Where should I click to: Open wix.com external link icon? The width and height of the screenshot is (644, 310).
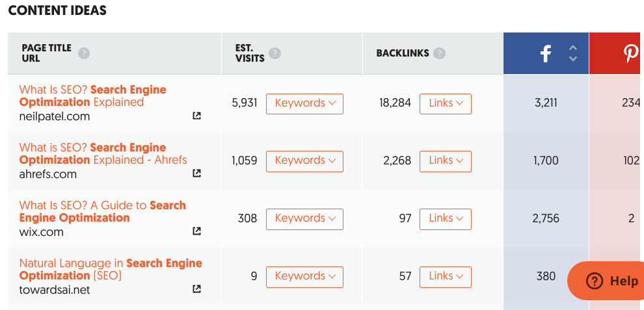pyautogui.click(x=196, y=231)
